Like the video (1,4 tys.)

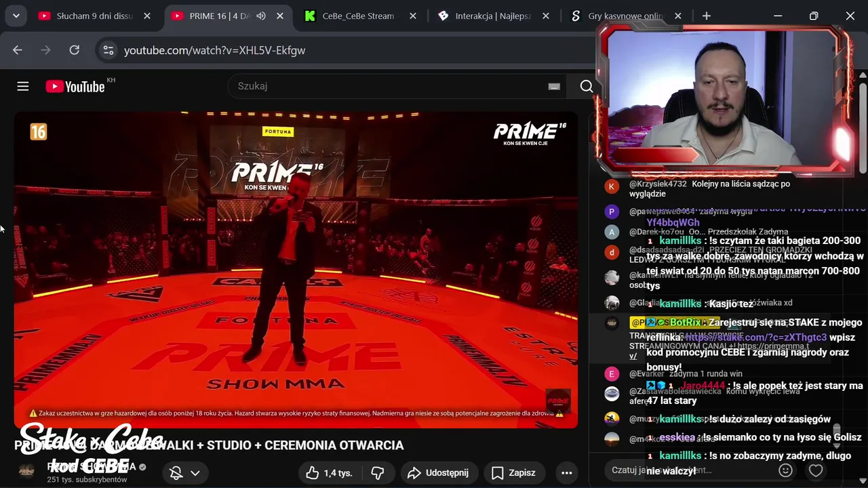pos(330,473)
